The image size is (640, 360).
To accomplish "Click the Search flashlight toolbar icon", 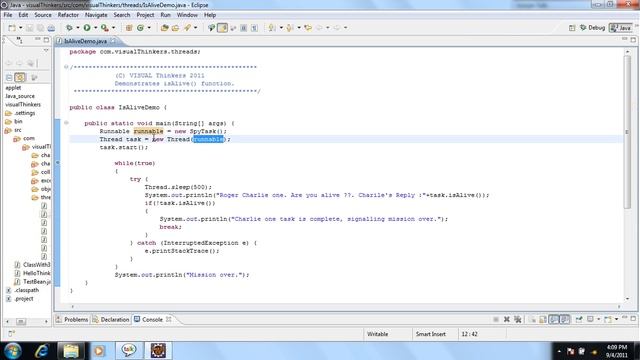I will 187,28.
